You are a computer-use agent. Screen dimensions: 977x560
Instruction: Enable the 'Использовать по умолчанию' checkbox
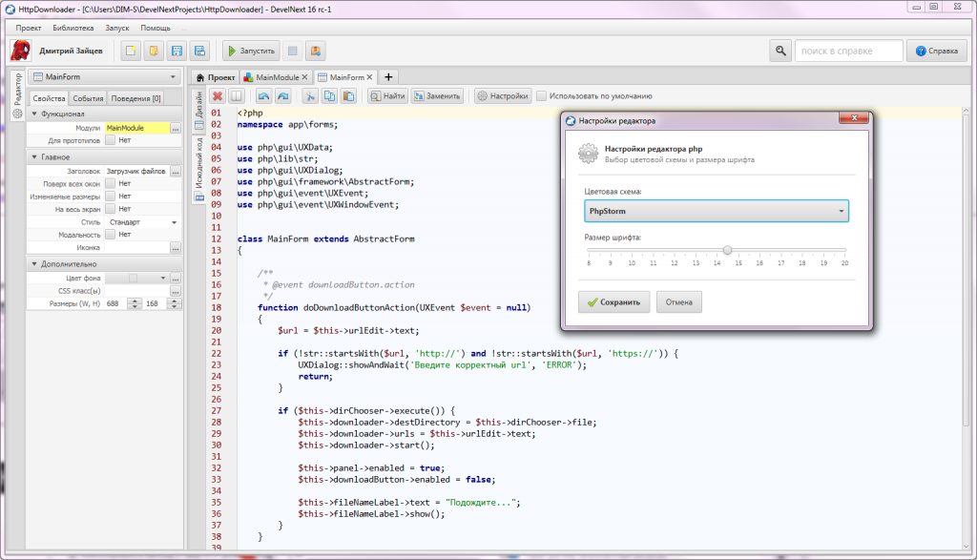[x=542, y=96]
